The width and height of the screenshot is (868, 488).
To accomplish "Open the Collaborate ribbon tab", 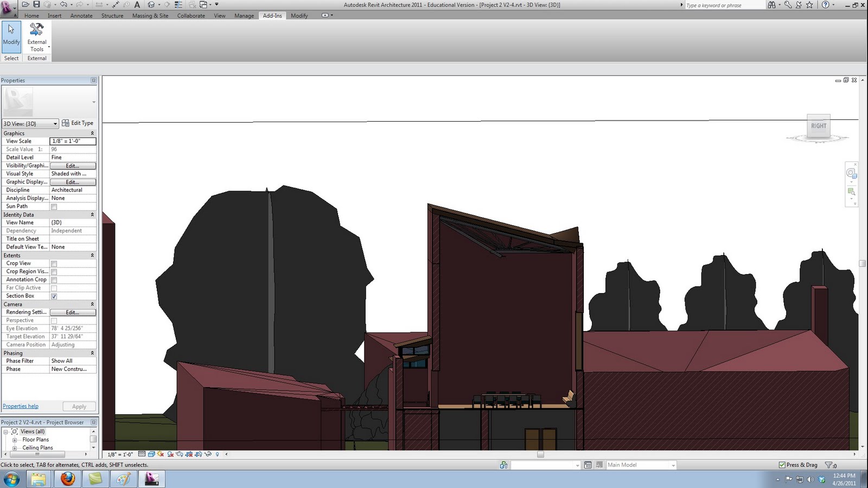I will click(x=191, y=16).
